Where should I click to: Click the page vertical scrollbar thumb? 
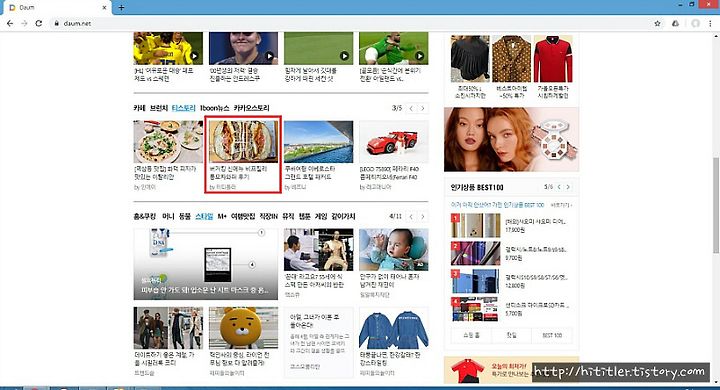point(716,205)
